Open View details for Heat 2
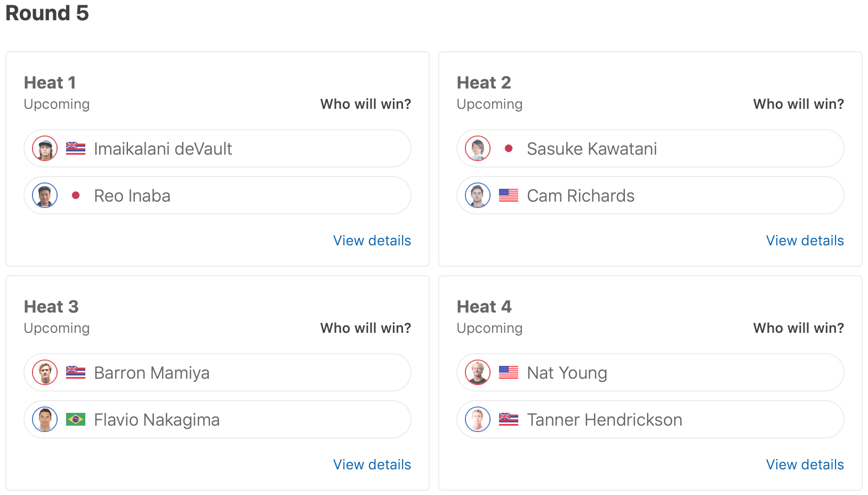 coord(805,241)
